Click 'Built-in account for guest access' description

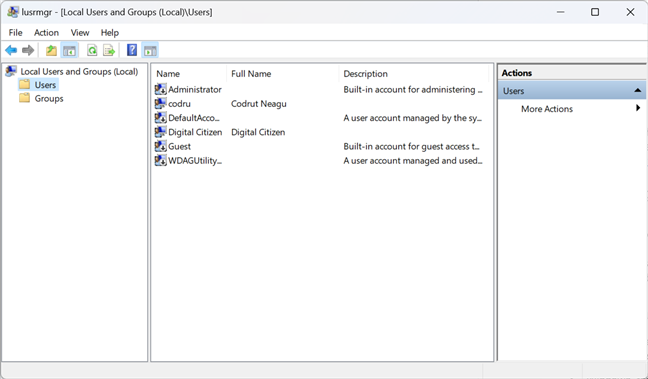click(411, 146)
